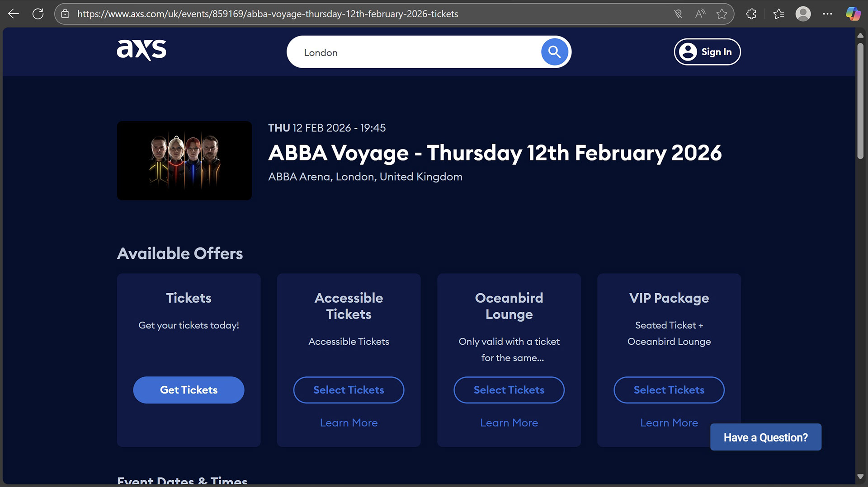Select Tickets for Accessible Tickets offer
The height and width of the screenshot is (487, 868).
(x=349, y=390)
